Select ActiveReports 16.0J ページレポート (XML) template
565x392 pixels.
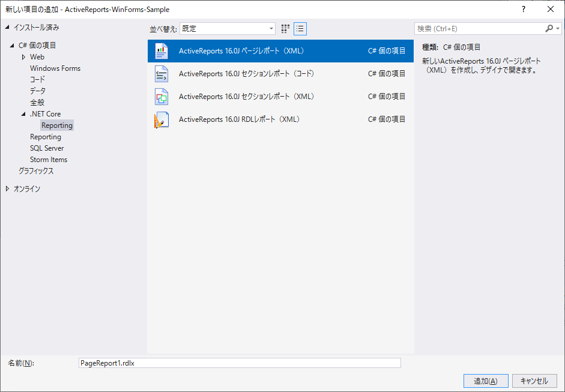tap(280, 51)
